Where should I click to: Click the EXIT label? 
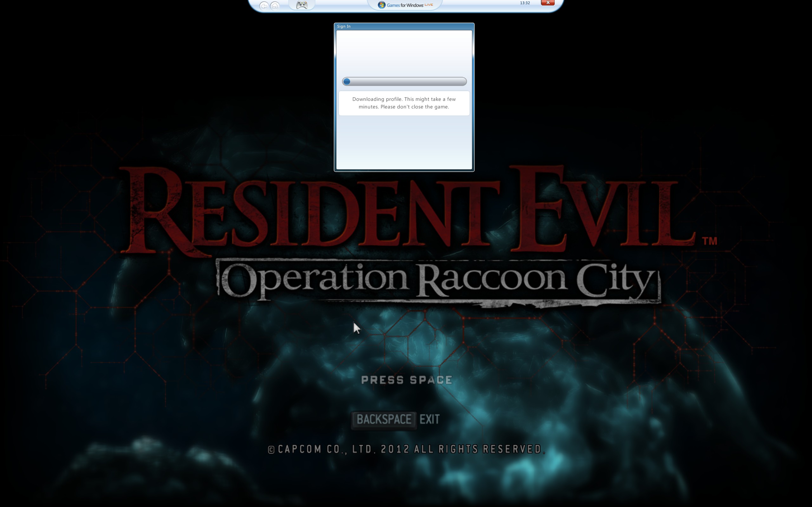pyautogui.click(x=429, y=420)
